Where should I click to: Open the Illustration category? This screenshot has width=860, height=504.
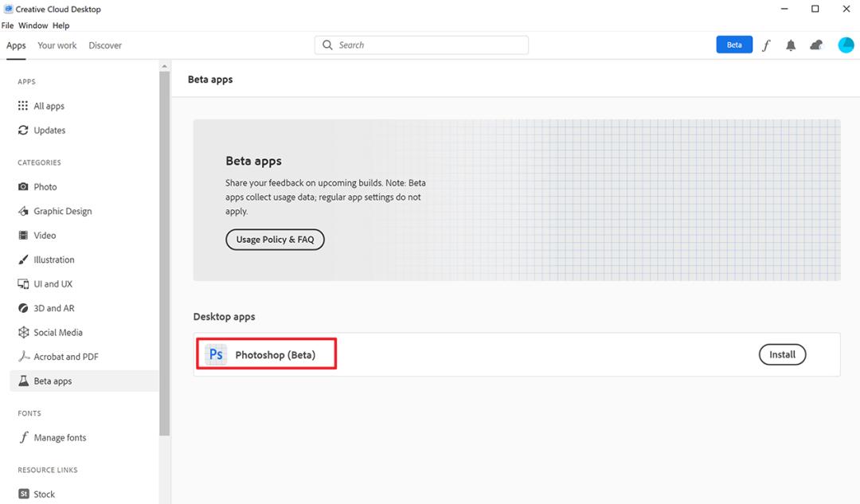coord(53,260)
